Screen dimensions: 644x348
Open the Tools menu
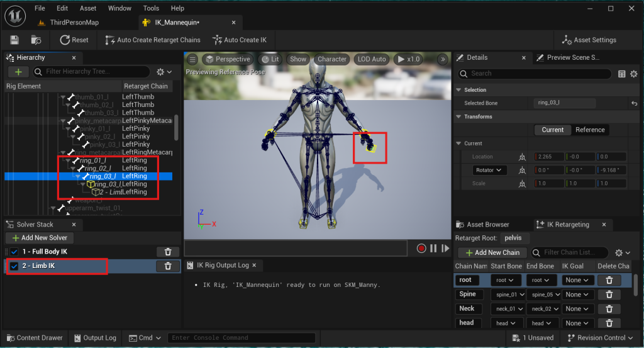(151, 8)
